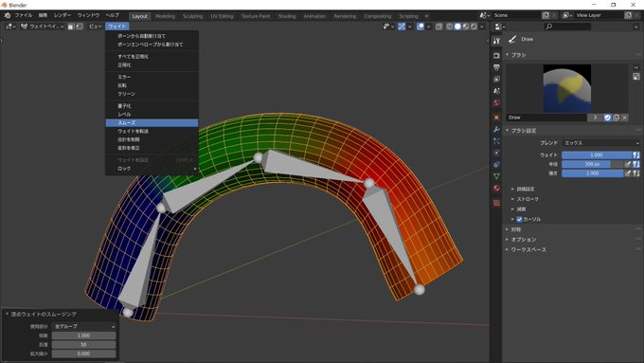
Task: Select solid viewport shading
Action: pos(457,27)
